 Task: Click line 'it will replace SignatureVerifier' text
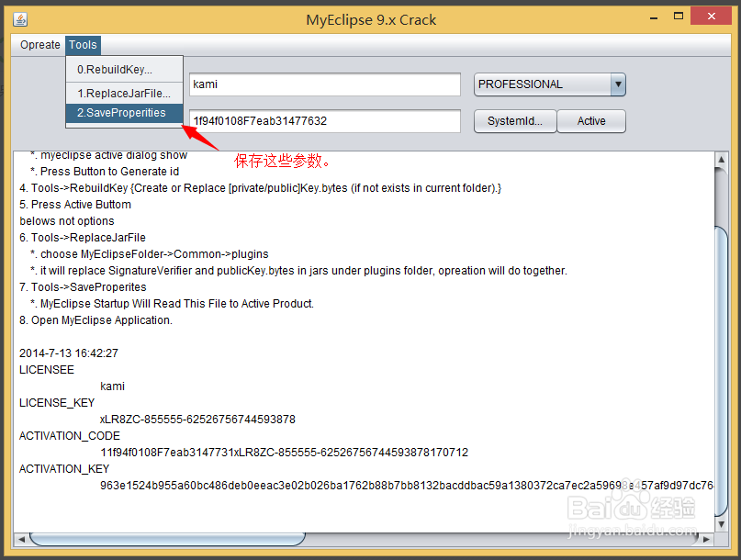coord(298,270)
